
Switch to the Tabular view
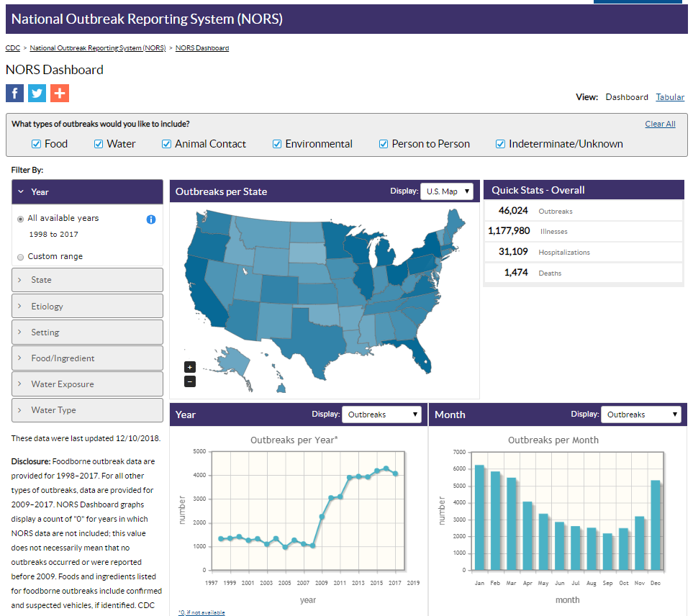tap(669, 97)
